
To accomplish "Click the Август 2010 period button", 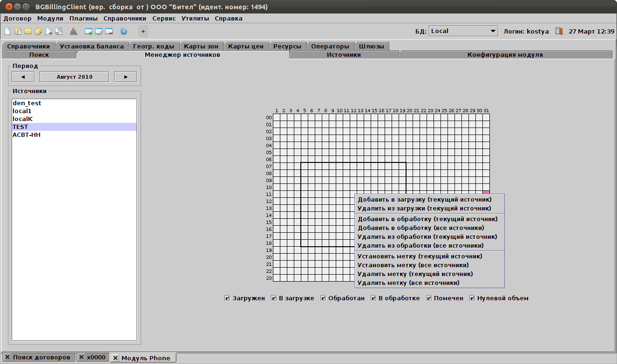I will pyautogui.click(x=75, y=77).
